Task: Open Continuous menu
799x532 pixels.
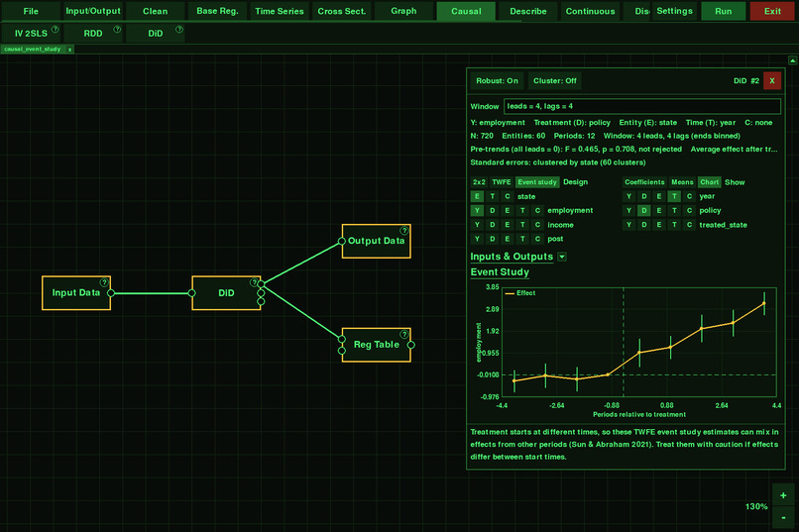Action: click(590, 11)
